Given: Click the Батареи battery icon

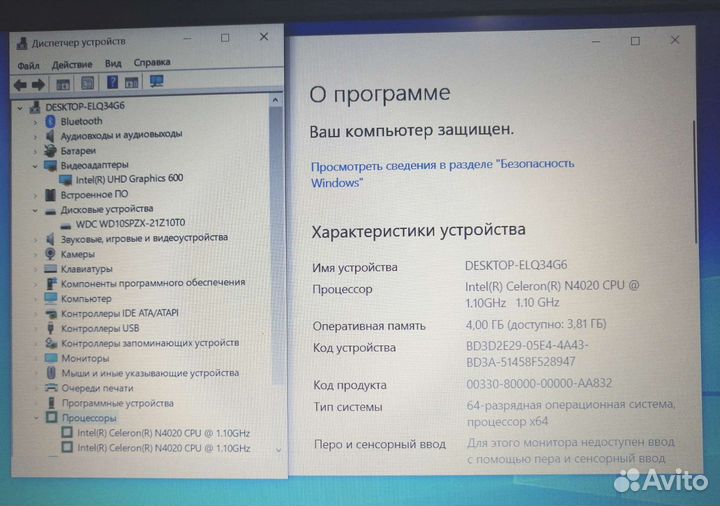Looking at the screenshot, I should 51,151.
